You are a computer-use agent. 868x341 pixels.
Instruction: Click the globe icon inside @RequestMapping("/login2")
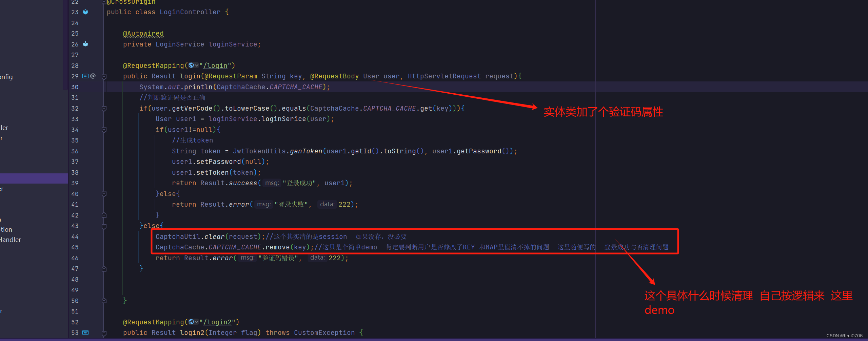click(192, 322)
